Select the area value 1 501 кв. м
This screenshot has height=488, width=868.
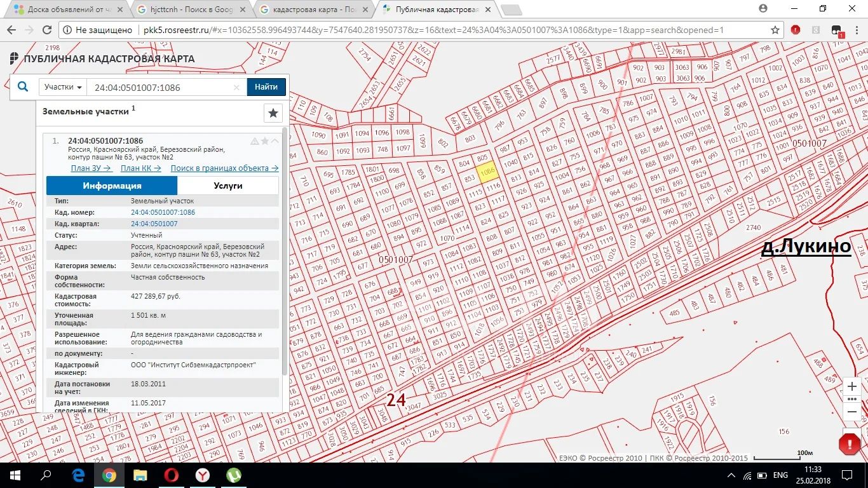pyautogui.click(x=148, y=315)
